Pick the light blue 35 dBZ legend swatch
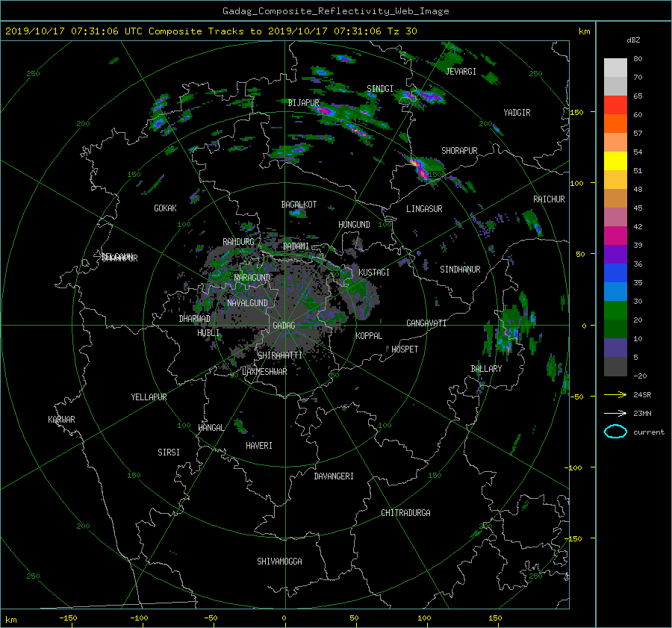Image resolution: width=672 pixels, height=628 pixels. 615,291
